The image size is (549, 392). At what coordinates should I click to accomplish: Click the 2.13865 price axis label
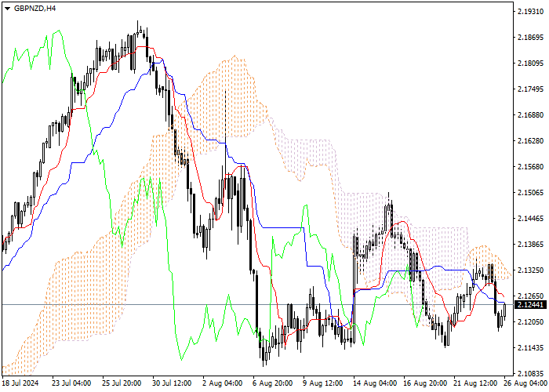[x=530, y=245]
